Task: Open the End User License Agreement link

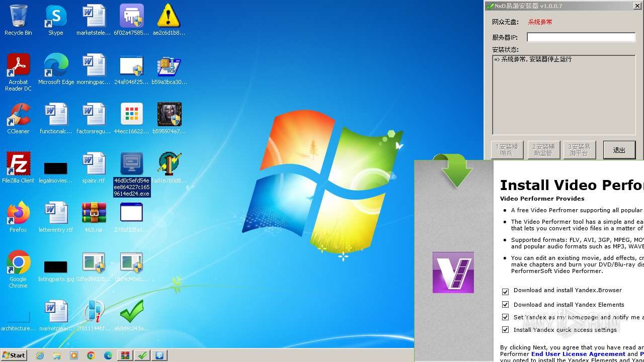Action: coord(578,354)
